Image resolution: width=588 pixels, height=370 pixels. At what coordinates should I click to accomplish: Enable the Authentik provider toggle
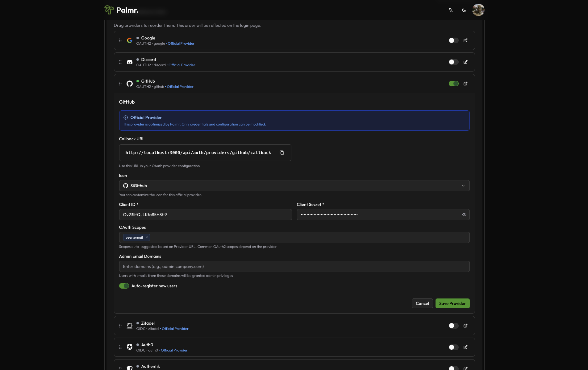point(453,368)
